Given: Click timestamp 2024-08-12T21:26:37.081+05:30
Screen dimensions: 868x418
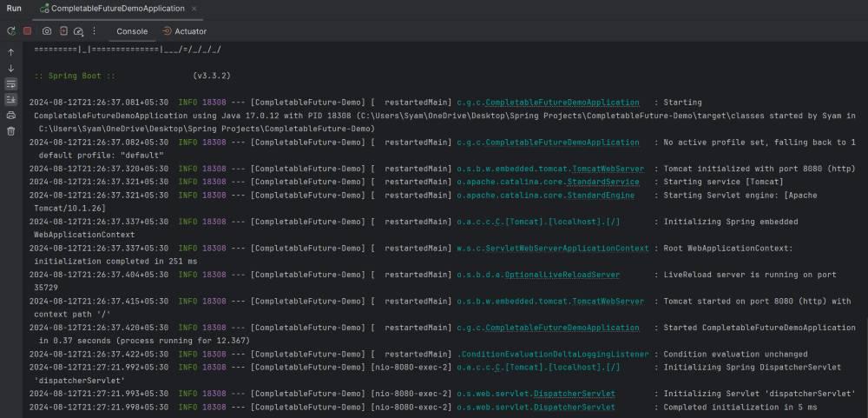Looking at the screenshot, I should click(x=99, y=103).
